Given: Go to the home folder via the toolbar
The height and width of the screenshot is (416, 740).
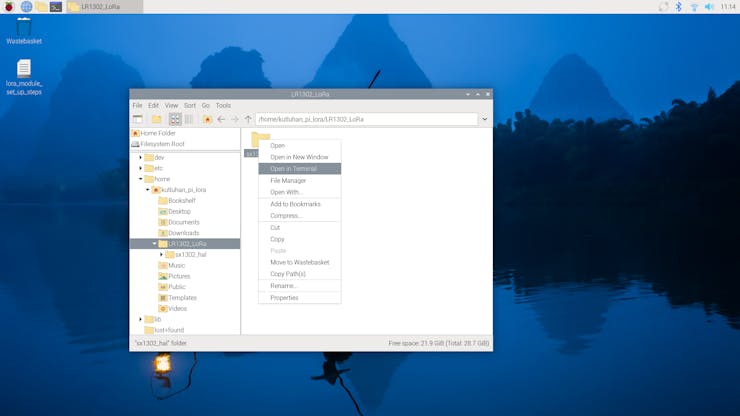Looking at the screenshot, I should tap(207, 119).
